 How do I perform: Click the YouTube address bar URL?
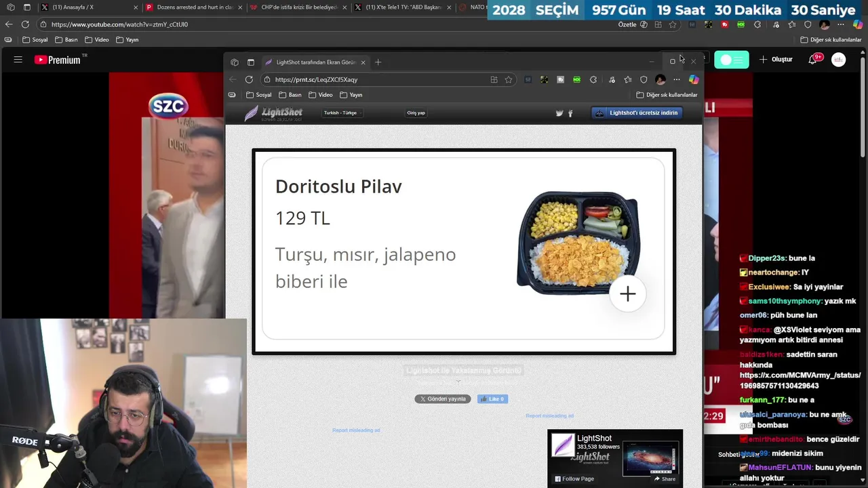(119, 24)
